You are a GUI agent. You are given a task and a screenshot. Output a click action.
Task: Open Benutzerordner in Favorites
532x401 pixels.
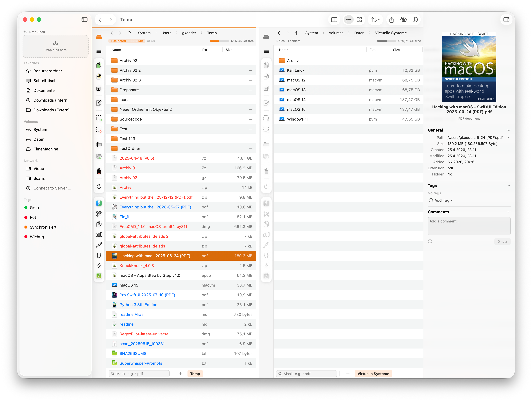pos(48,71)
